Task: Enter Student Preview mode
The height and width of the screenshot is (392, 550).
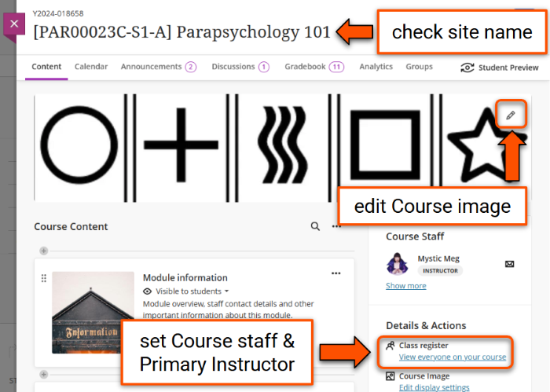Action: (x=500, y=68)
